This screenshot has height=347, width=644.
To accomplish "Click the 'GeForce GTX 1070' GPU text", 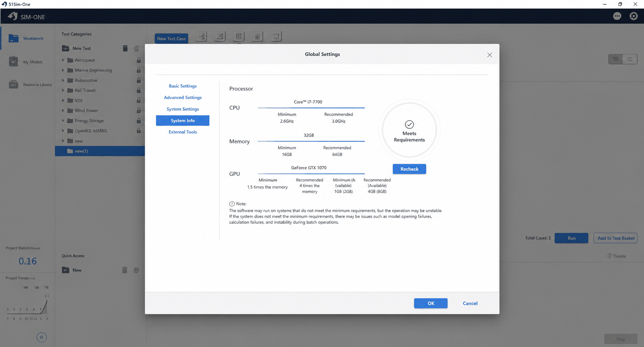I will [x=309, y=168].
